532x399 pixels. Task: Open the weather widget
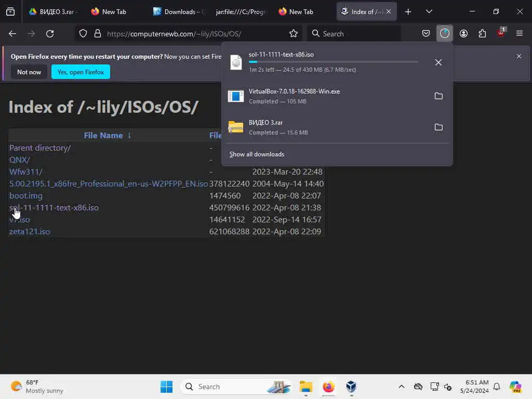click(x=37, y=387)
